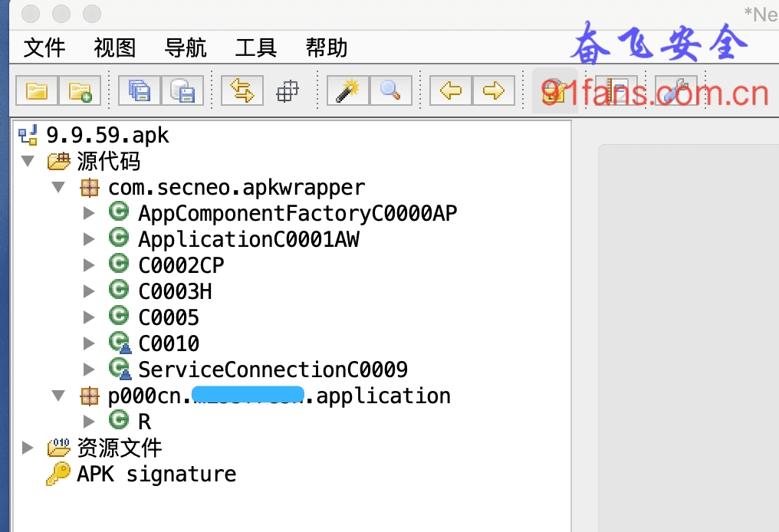This screenshot has width=779, height=532.
Task: Select the C0003H class name
Action: [175, 291]
